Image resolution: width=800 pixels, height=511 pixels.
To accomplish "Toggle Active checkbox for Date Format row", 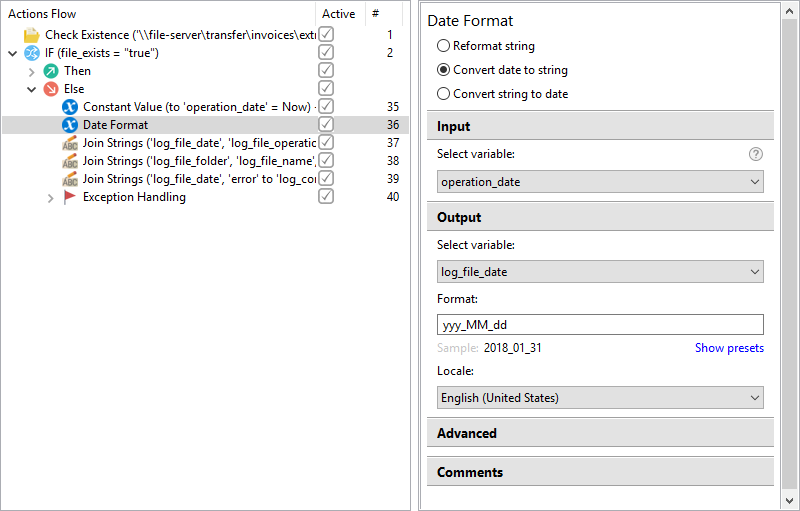I will [x=326, y=124].
